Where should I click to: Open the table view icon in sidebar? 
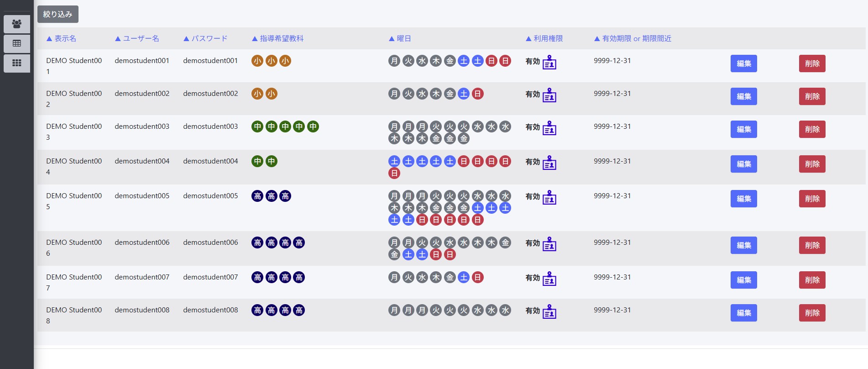[17, 43]
